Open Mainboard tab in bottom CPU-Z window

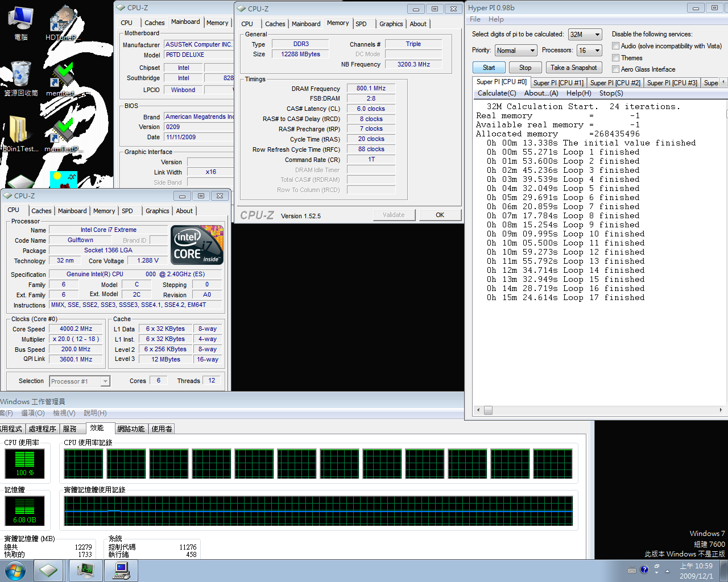tap(72, 211)
